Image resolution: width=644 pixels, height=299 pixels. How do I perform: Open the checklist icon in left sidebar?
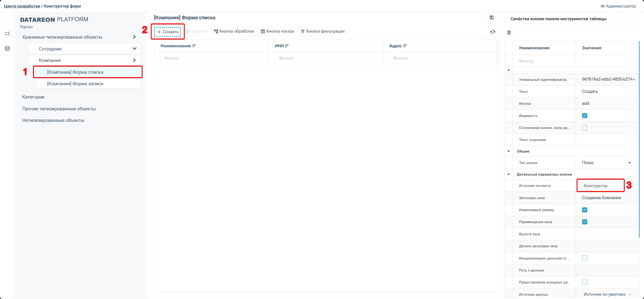[7, 33]
